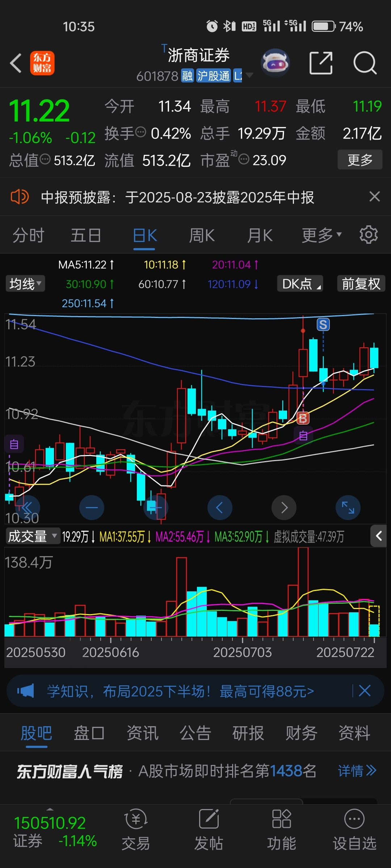Tap alarm clock icon in status bar

[x=212, y=26]
